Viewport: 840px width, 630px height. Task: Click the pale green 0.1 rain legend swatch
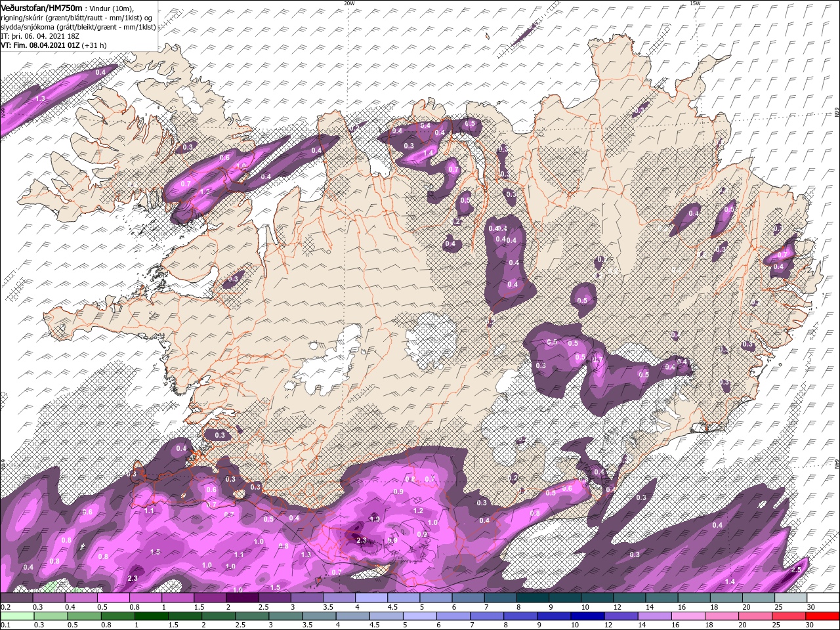pos(16,616)
